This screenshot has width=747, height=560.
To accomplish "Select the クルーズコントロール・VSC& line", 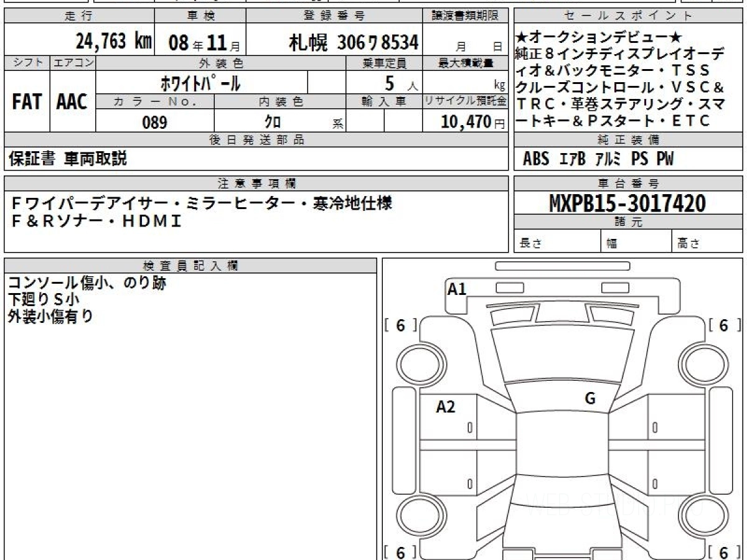I will click(619, 87).
